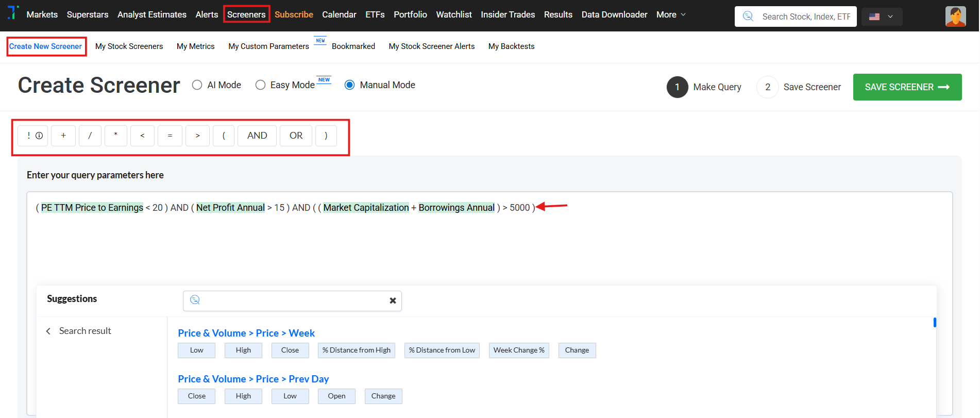
Task: Open Insider Trades
Action: point(508,14)
